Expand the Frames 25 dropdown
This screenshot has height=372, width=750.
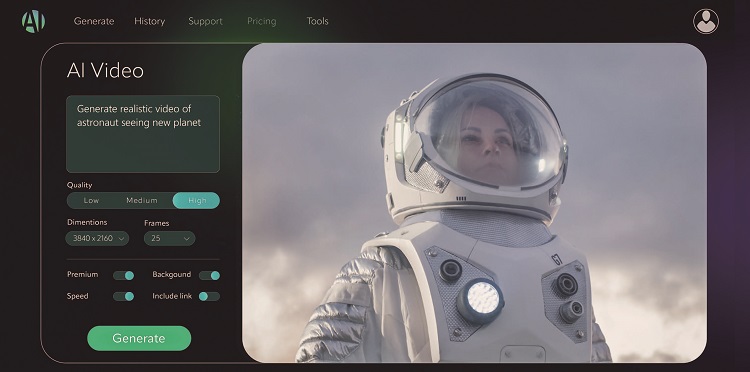click(169, 238)
